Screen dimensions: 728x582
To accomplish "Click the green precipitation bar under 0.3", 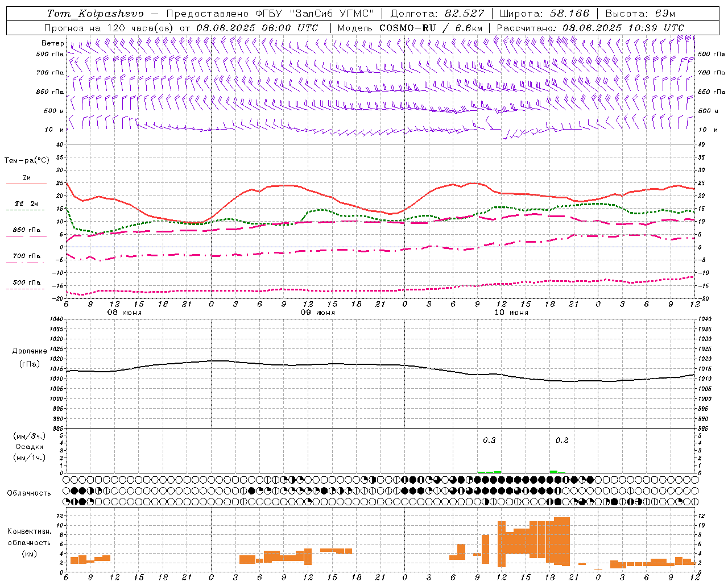I will [x=489, y=472].
